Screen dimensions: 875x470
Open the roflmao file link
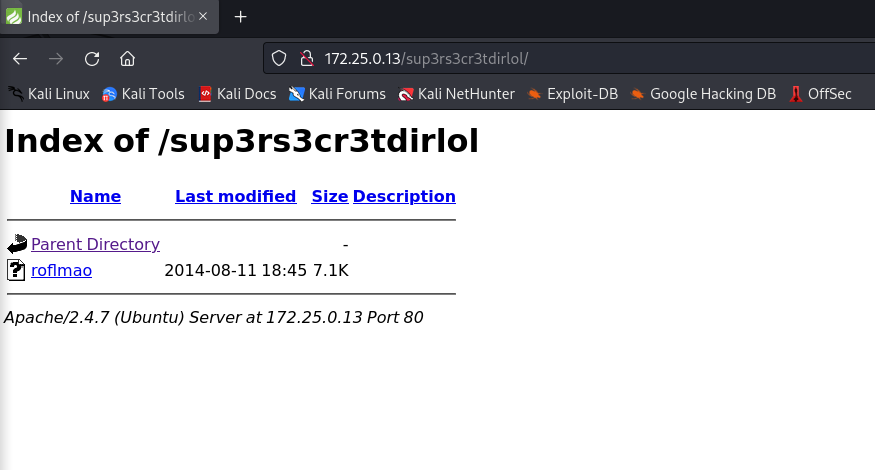tap(61, 271)
